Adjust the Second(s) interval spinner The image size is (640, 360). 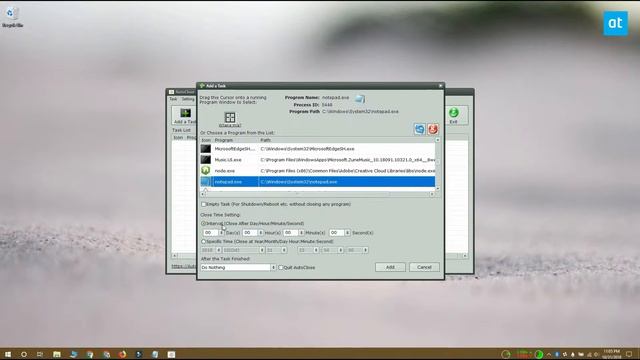click(x=347, y=233)
